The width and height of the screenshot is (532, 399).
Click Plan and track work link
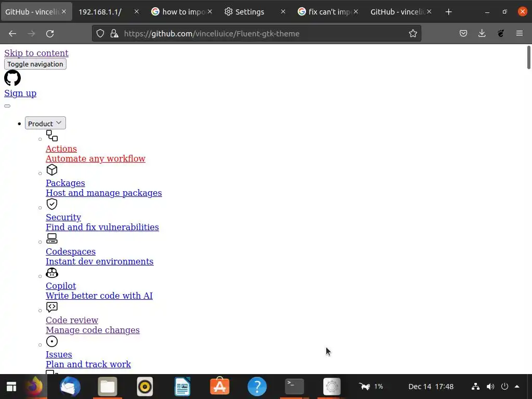pos(88,364)
